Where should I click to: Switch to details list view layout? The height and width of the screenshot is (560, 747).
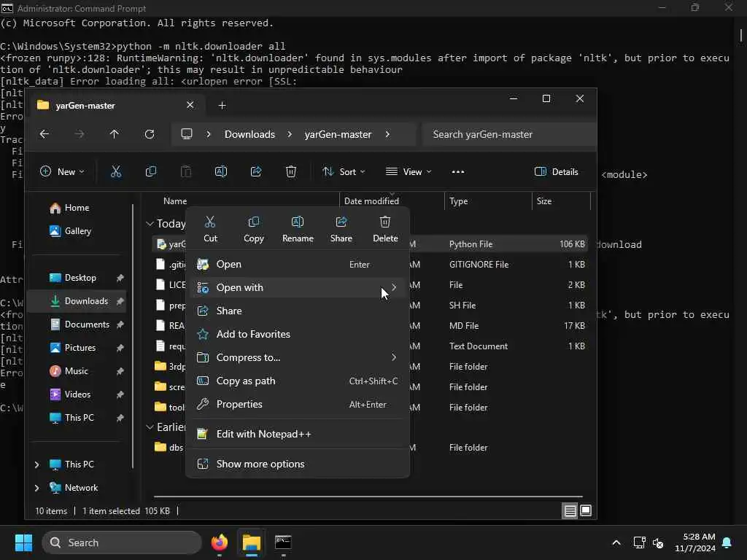pos(570,511)
